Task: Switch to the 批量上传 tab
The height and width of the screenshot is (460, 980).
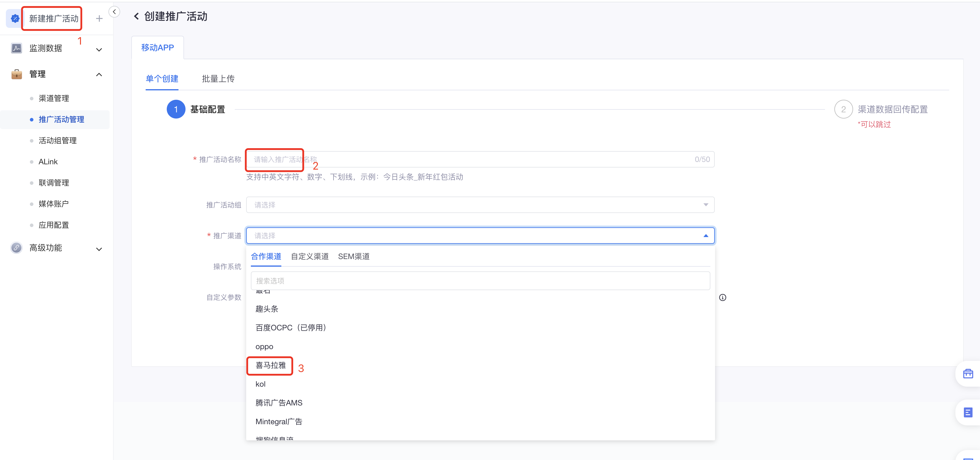Action: (x=218, y=79)
